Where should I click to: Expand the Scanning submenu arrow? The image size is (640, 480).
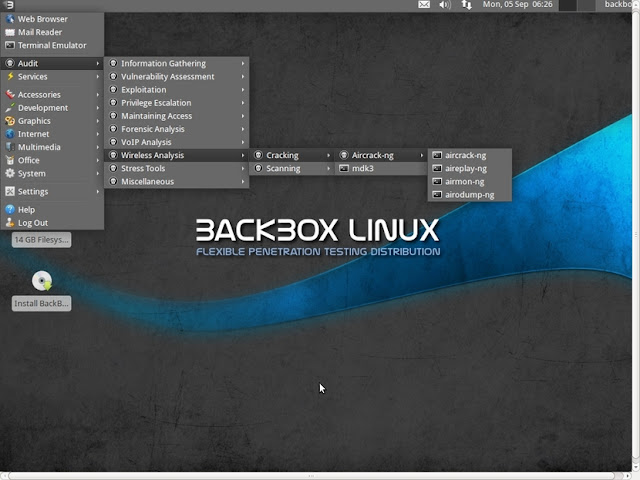coord(329,168)
